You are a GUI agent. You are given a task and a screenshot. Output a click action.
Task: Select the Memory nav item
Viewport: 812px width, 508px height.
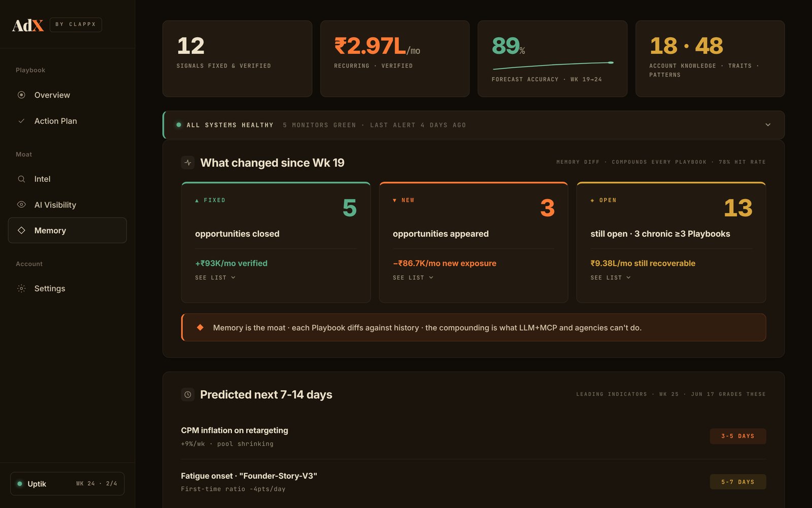click(67, 230)
